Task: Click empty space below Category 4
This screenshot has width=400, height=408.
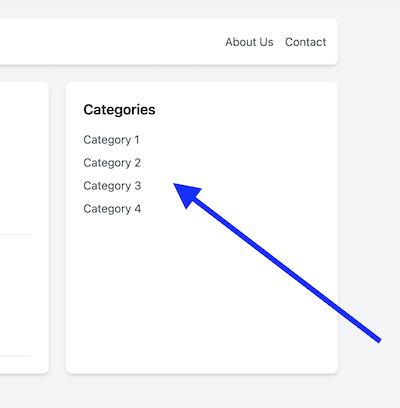Action: [167, 283]
